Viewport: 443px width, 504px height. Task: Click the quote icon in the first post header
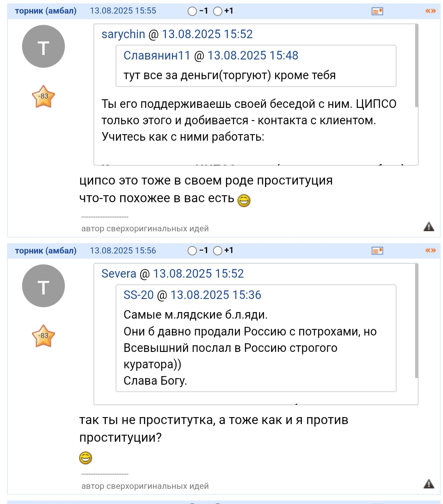coord(430,11)
